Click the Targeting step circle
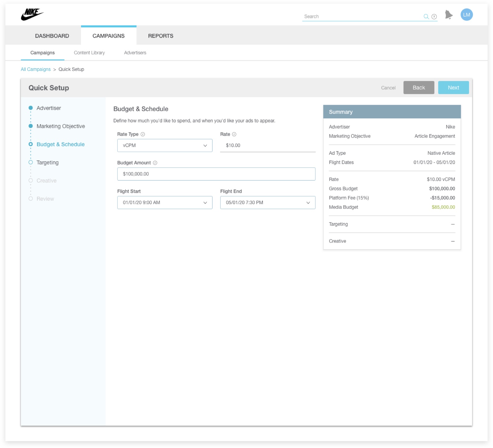Image resolution: width=493 pixels, height=448 pixels. click(x=31, y=162)
